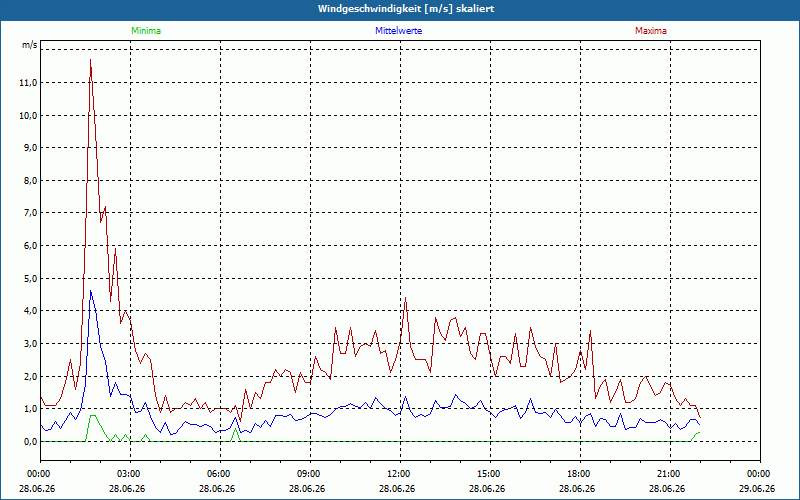This screenshot has width=800, height=500.
Task: Click the 15:00 time axis label
Action: 487,474
